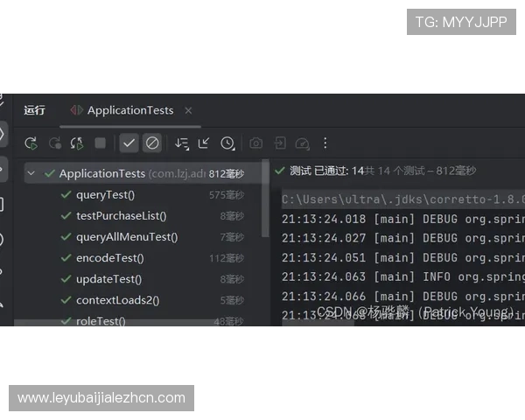Click log line 21:13:24.066
Image resolution: width=525 pixels, height=420 pixels.
point(403,296)
